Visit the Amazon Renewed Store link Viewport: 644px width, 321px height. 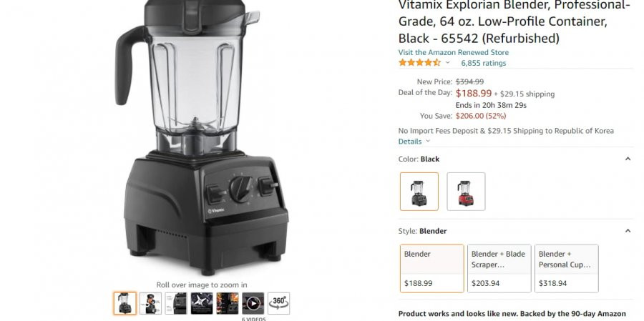pos(454,52)
